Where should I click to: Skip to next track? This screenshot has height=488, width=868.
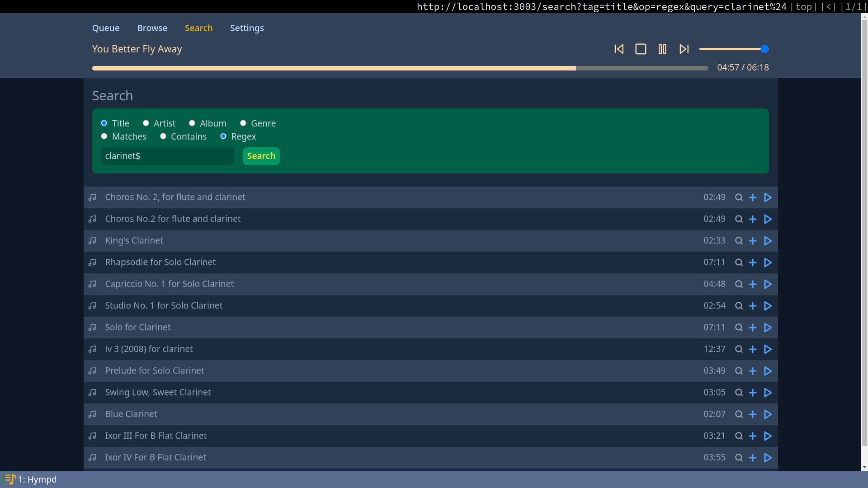click(x=684, y=49)
